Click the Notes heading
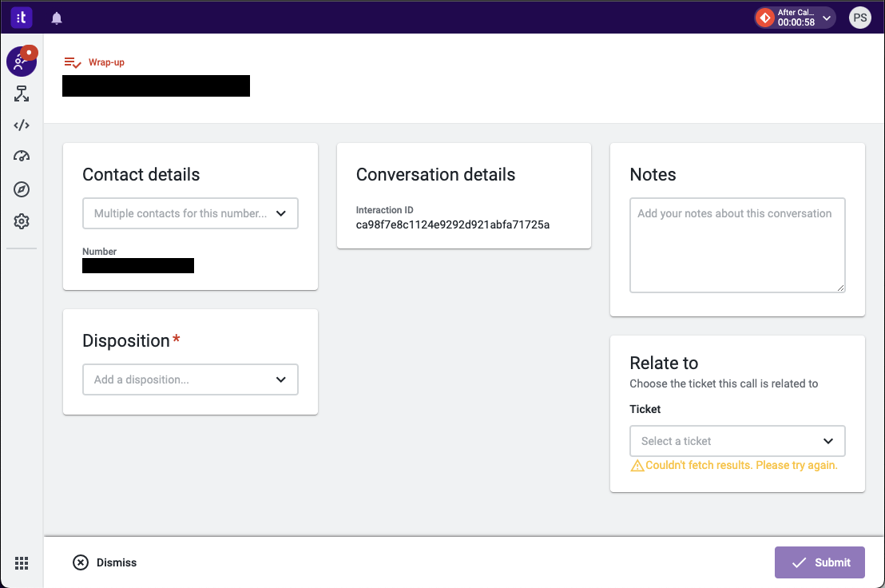 click(653, 174)
